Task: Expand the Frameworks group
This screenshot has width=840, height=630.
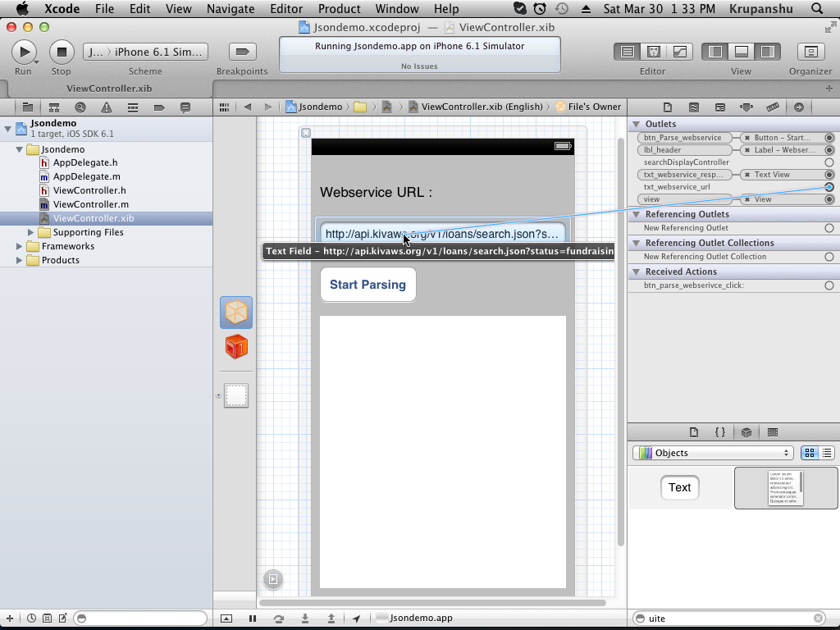Action: point(20,246)
